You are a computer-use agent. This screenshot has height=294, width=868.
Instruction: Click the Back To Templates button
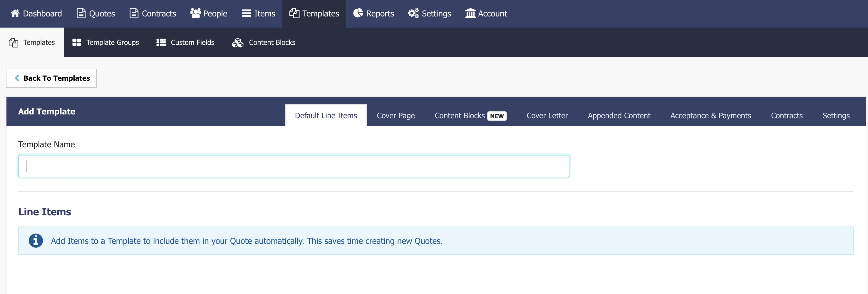click(51, 78)
